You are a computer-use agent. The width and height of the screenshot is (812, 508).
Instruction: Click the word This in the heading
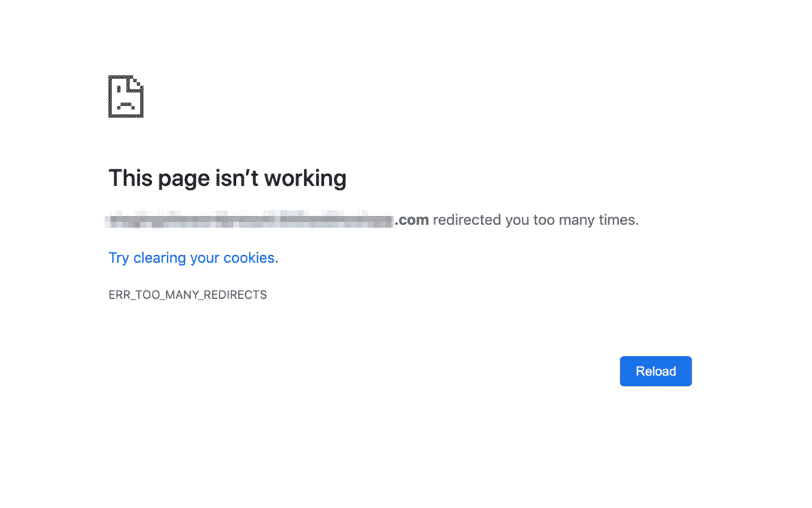pyautogui.click(x=131, y=178)
